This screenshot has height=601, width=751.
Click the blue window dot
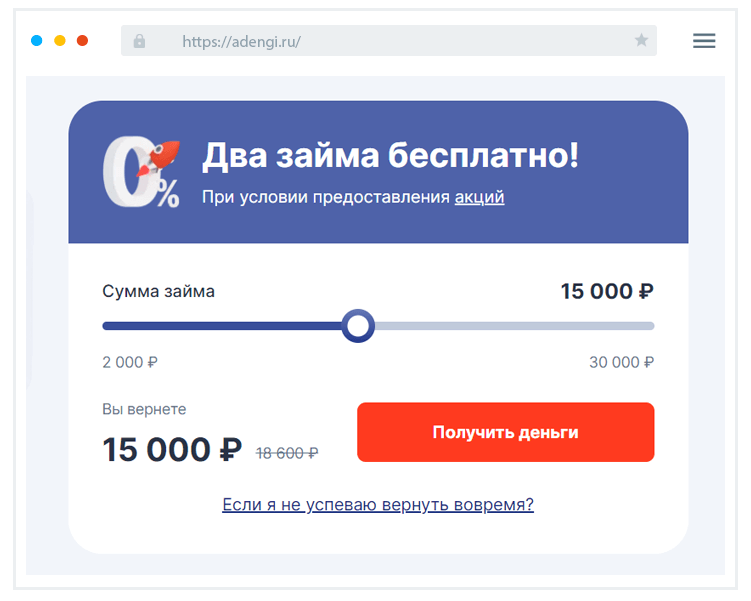point(37,41)
